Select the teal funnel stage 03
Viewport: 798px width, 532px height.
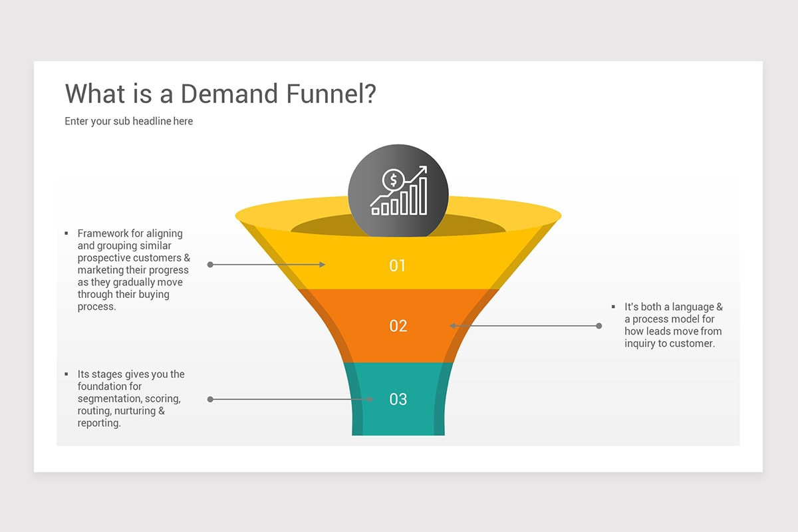click(x=398, y=399)
